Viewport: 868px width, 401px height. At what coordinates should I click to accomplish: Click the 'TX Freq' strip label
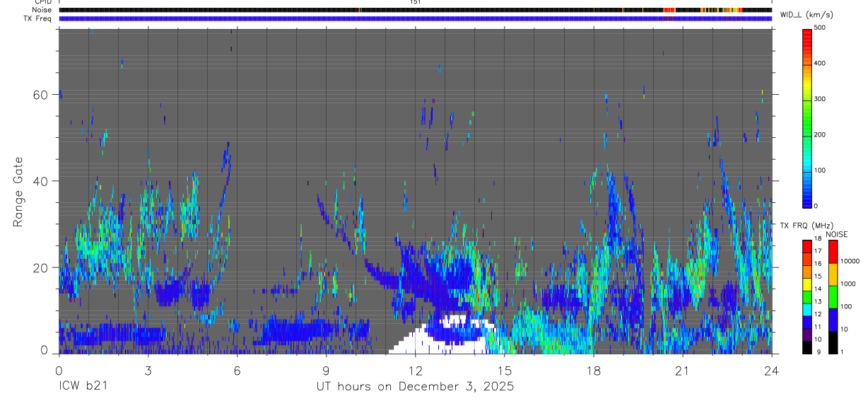38,18
